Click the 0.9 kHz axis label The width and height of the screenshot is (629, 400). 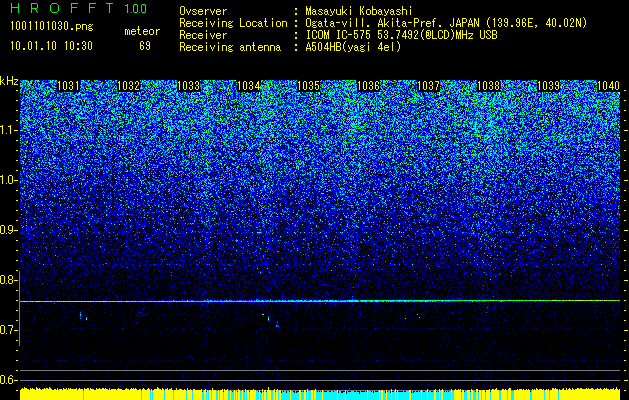(x=8, y=230)
